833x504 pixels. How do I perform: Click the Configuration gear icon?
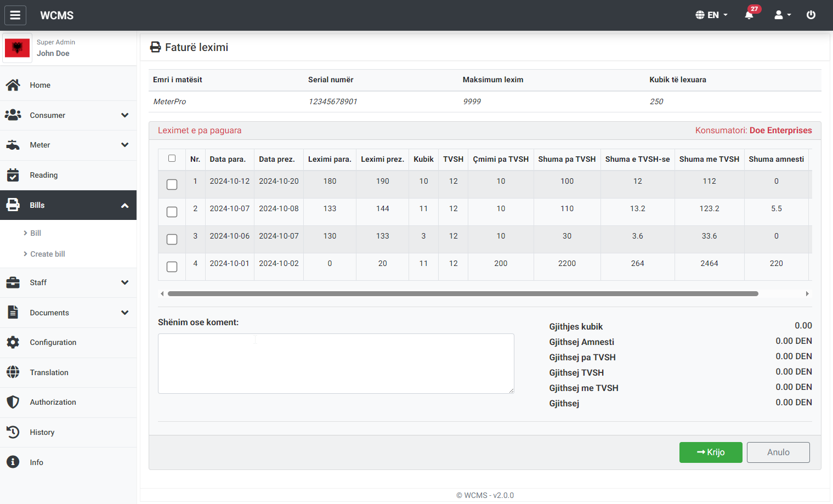13,342
